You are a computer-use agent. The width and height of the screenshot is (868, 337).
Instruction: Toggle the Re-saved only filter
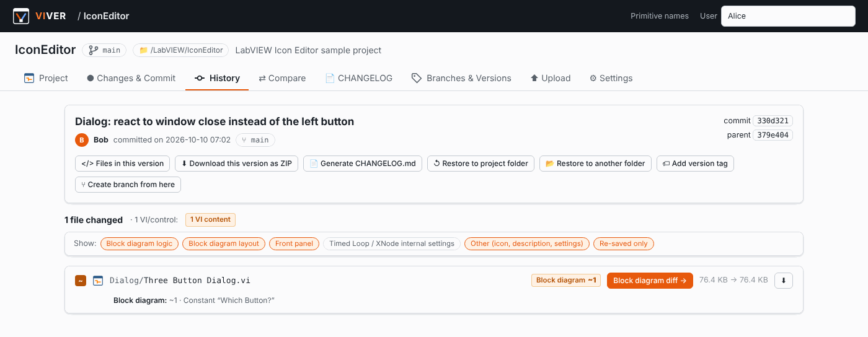(x=624, y=243)
